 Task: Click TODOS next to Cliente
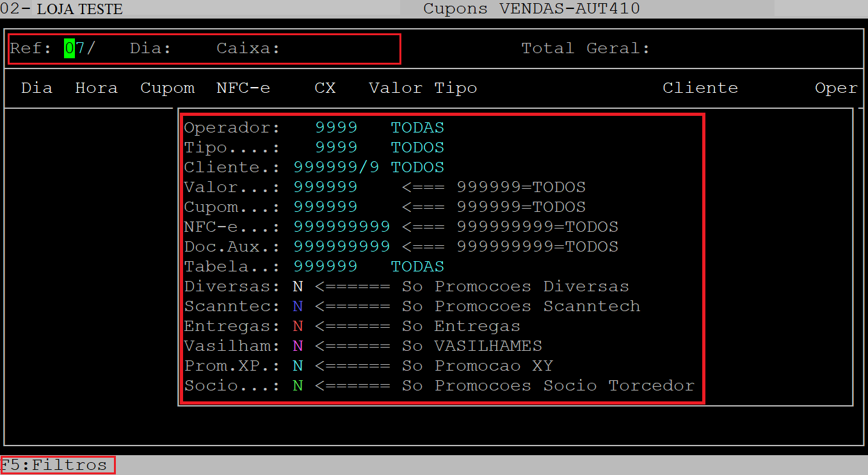click(417, 167)
